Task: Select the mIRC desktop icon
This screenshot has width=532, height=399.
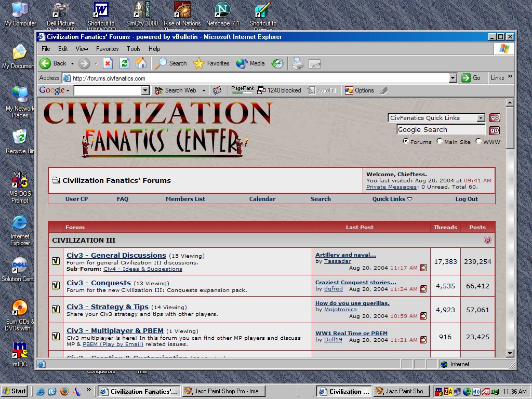Action: [20, 354]
